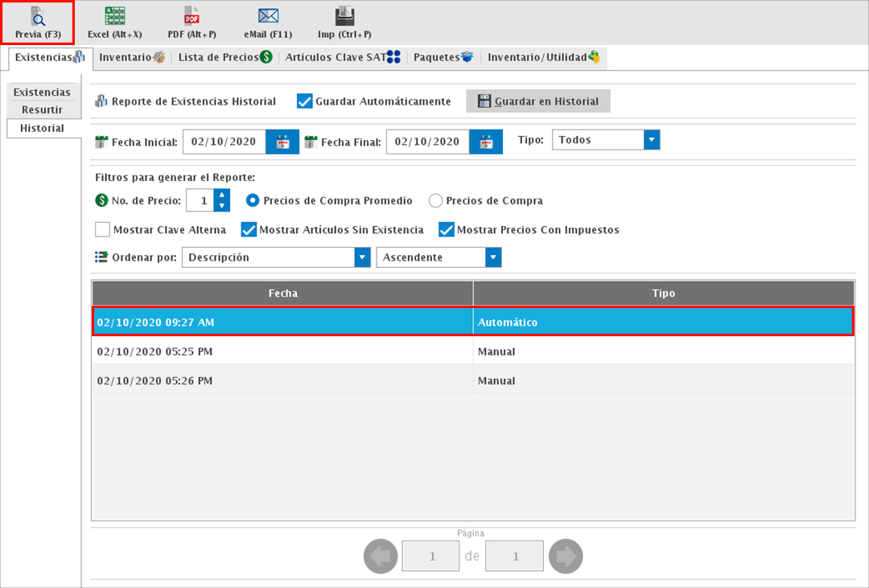Viewport: 869px width, 588px height.
Task: Enable the Mostrar Clave Alterna checkbox
Action: click(x=103, y=230)
